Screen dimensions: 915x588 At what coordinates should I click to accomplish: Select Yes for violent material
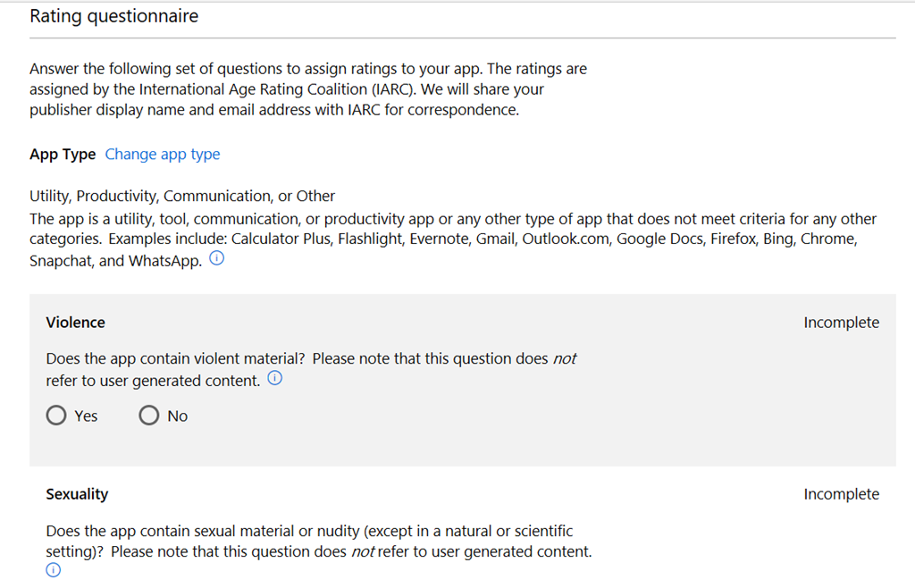[57, 416]
